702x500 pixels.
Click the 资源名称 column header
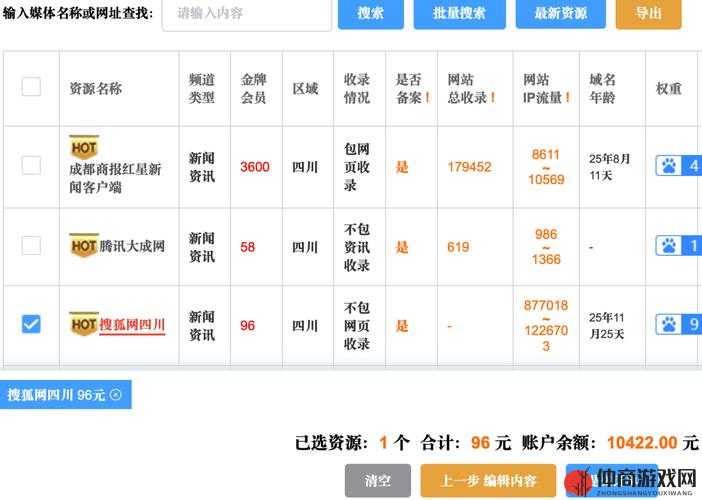(95, 88)
